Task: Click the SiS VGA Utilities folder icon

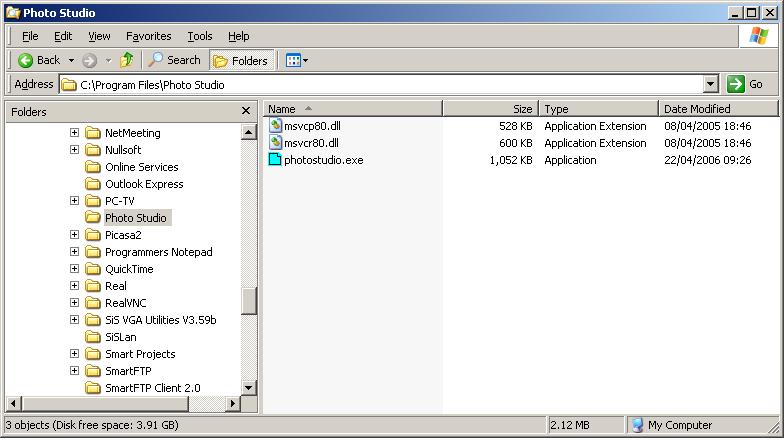Action: coord(93,320)
